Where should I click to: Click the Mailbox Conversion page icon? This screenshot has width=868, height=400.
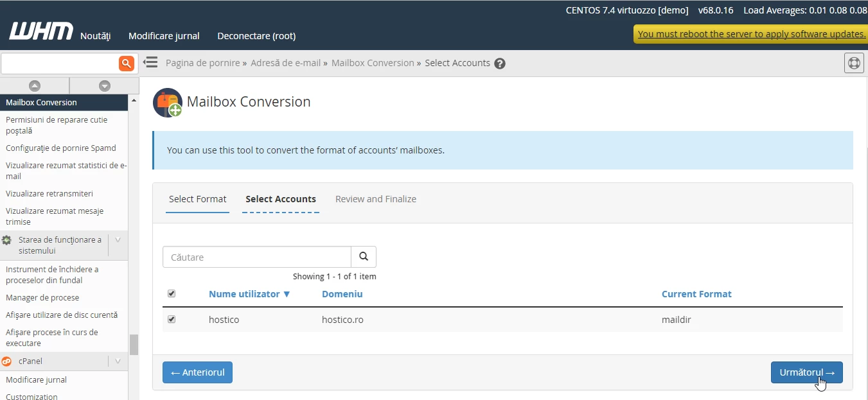[x=167, y=102]
